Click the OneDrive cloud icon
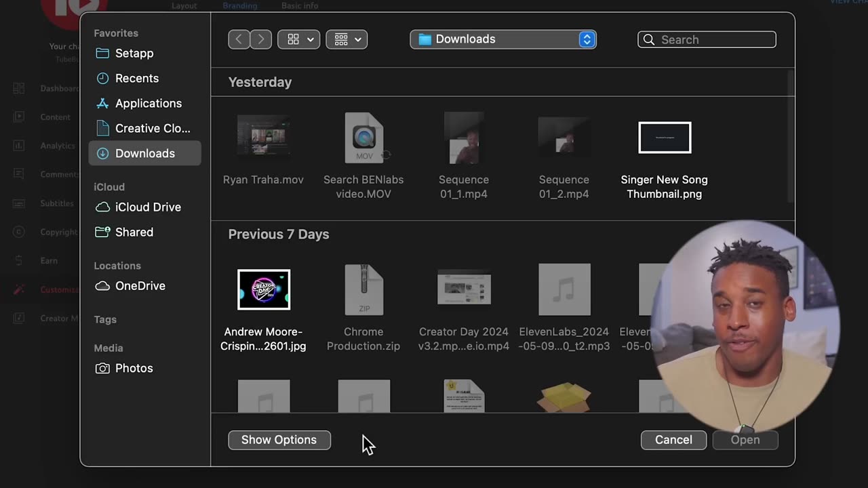 (102, 285)
